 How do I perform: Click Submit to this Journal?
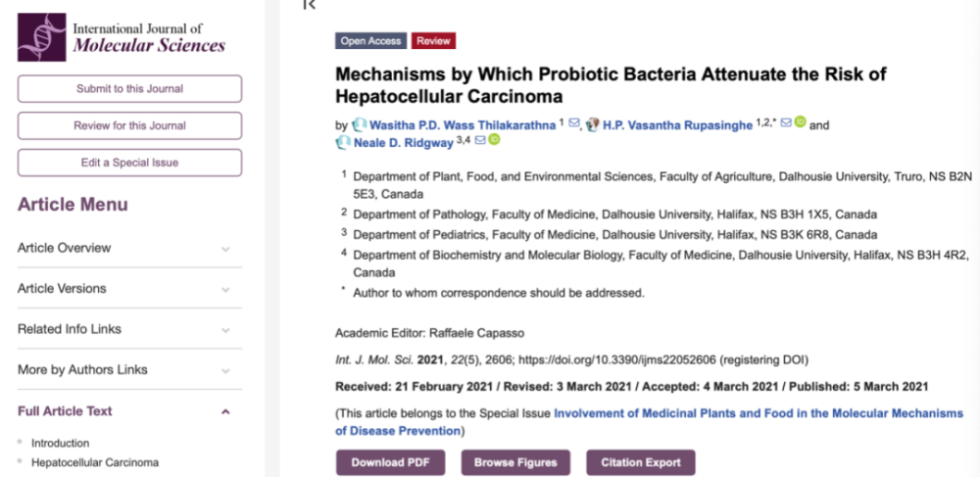129,89
